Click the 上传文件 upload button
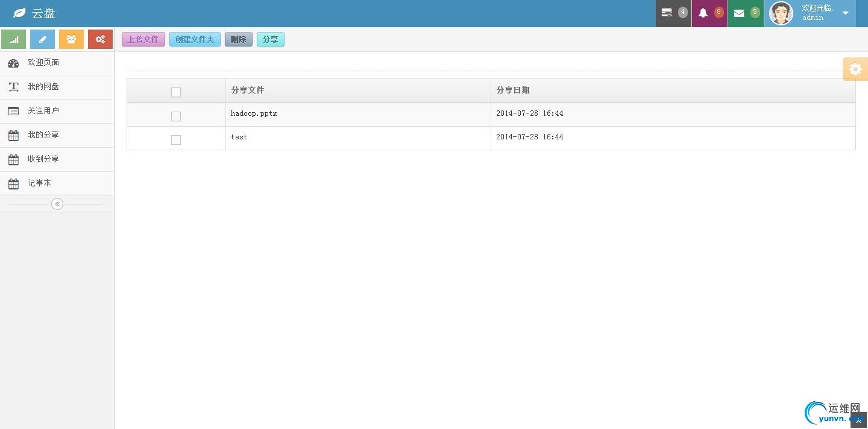The width and height of the screenshot is (868, 429). click(143, 39)
